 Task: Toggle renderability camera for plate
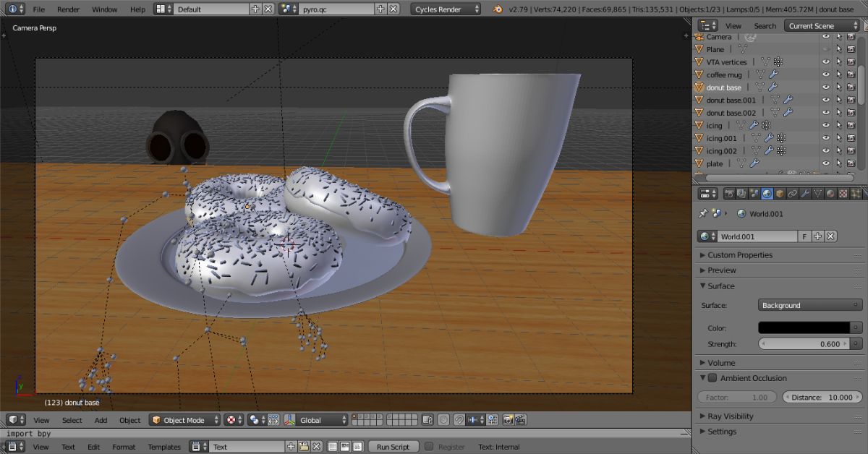tap(851, 163)
